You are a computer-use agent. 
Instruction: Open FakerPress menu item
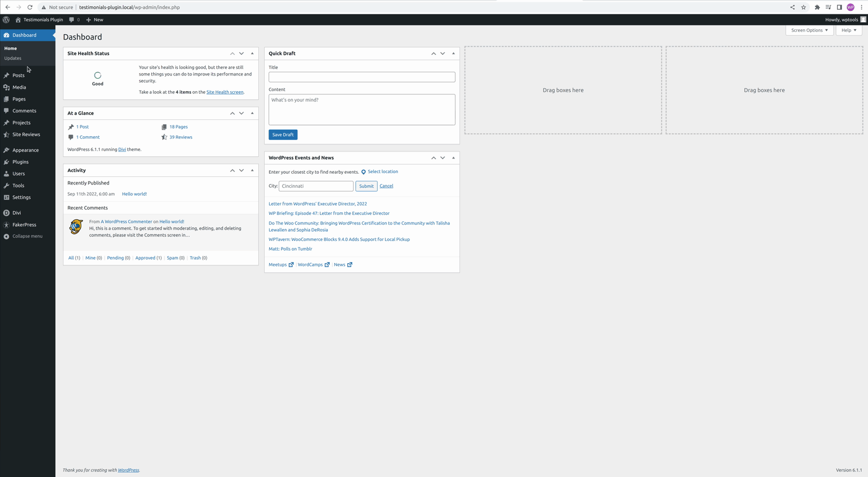24,225
